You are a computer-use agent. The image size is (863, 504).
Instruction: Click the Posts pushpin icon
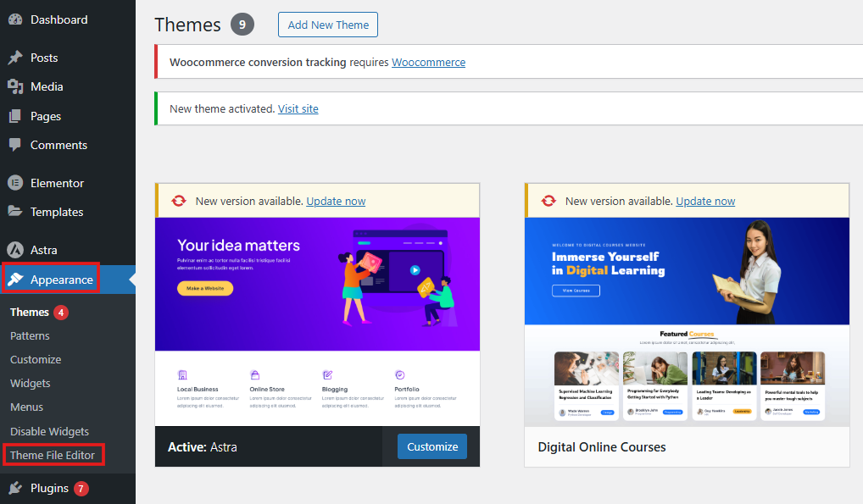point(14,58)
